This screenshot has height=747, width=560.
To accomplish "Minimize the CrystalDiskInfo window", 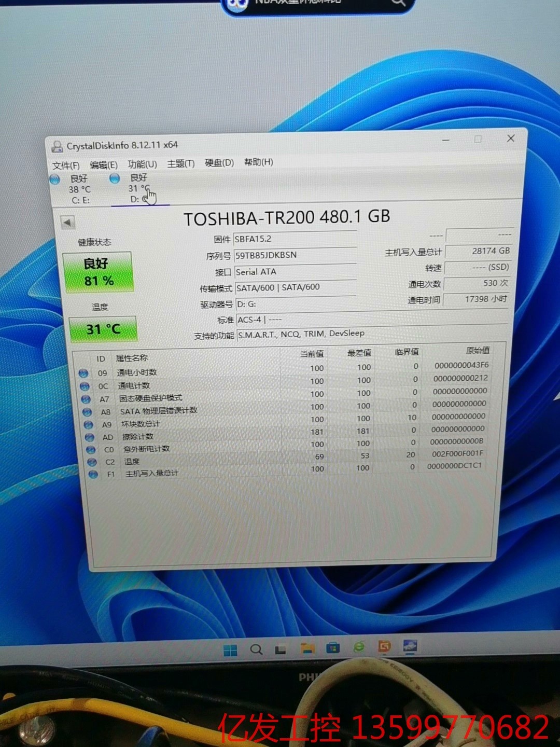I will 446,140.
